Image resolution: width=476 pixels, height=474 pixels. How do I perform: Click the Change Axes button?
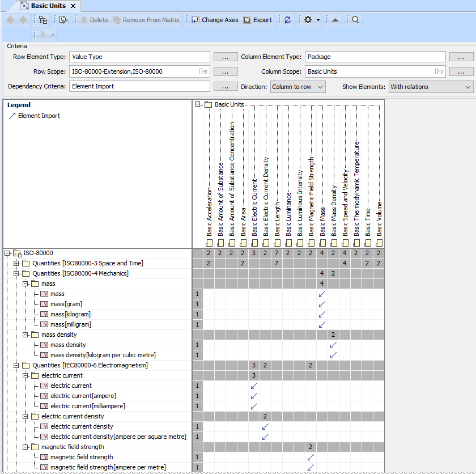point(214,20)
